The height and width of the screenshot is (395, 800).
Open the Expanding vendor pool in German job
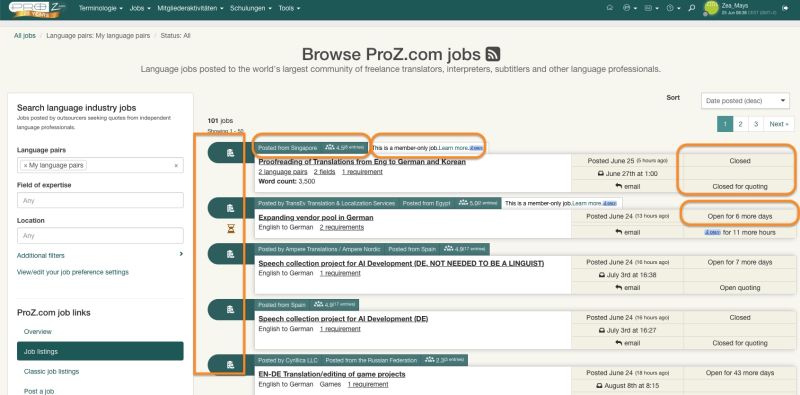[x=316, y=217]
